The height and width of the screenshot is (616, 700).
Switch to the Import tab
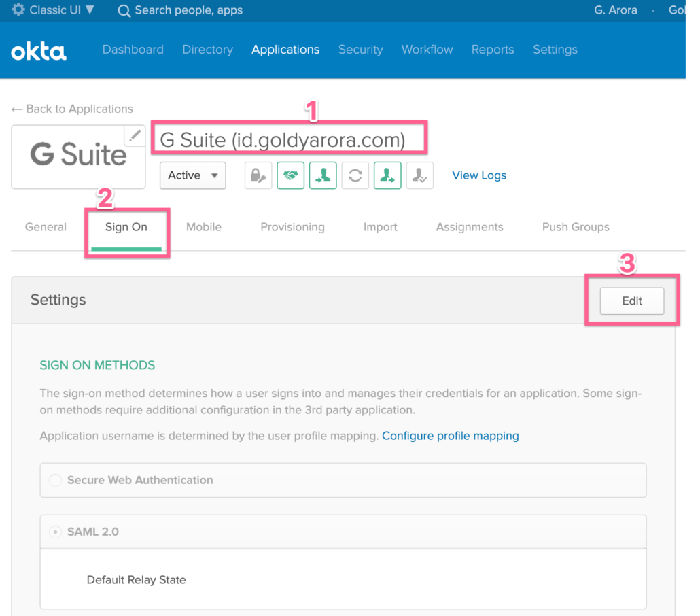tap(381, 227)
